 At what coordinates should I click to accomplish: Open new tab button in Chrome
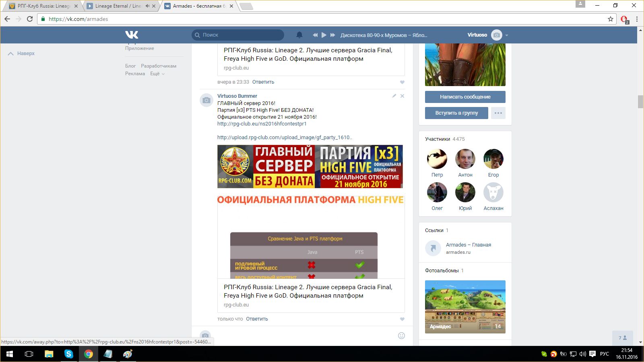[x=246, y=6]
